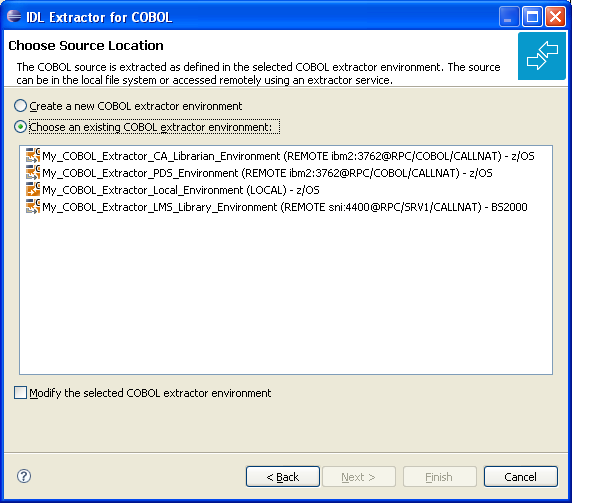The height and width of the screenshot is (503, 600).
Task: Select My_COBOL_Extractor_Local_Environment entry
Action: point(173,190)
